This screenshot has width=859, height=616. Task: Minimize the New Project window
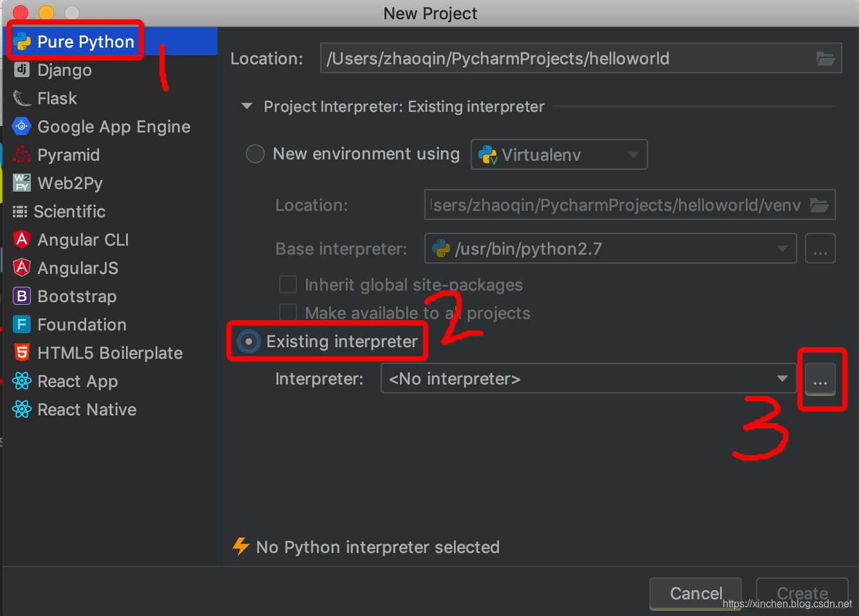point(46,12)
